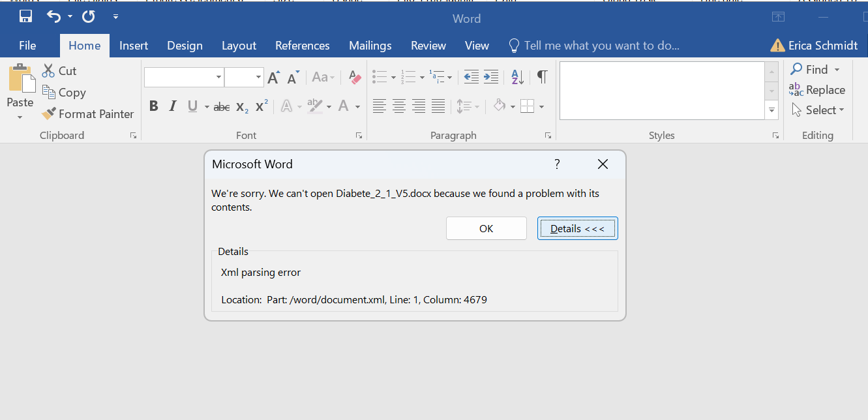Toggle paragraph marks visibility

pyautogui.click(x=542, y=76)
